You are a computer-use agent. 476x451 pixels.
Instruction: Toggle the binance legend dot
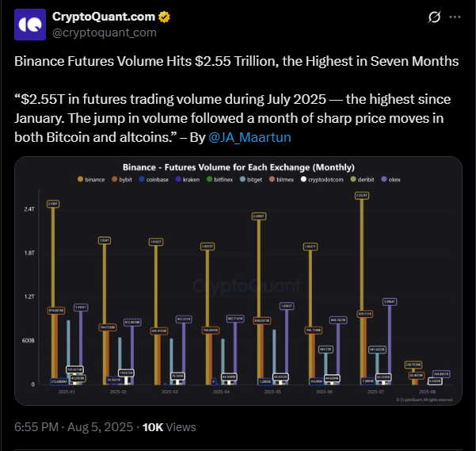(81, 179)
